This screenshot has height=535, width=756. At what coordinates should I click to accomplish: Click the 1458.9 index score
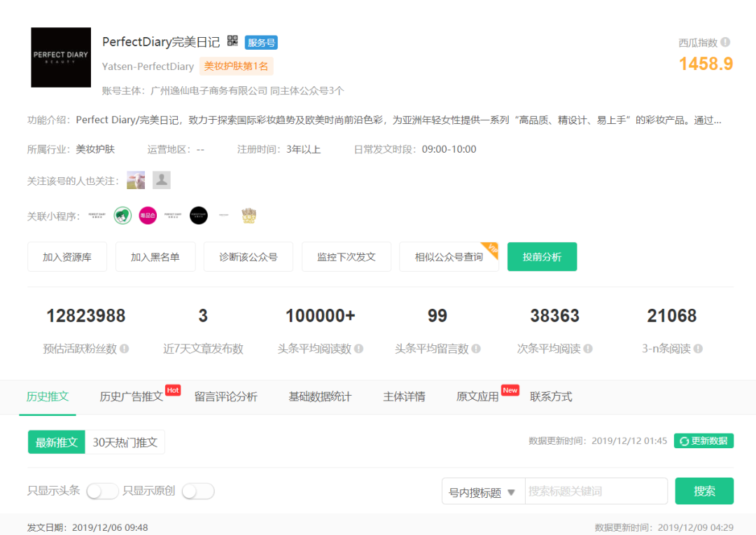click(x=706, y=64)
